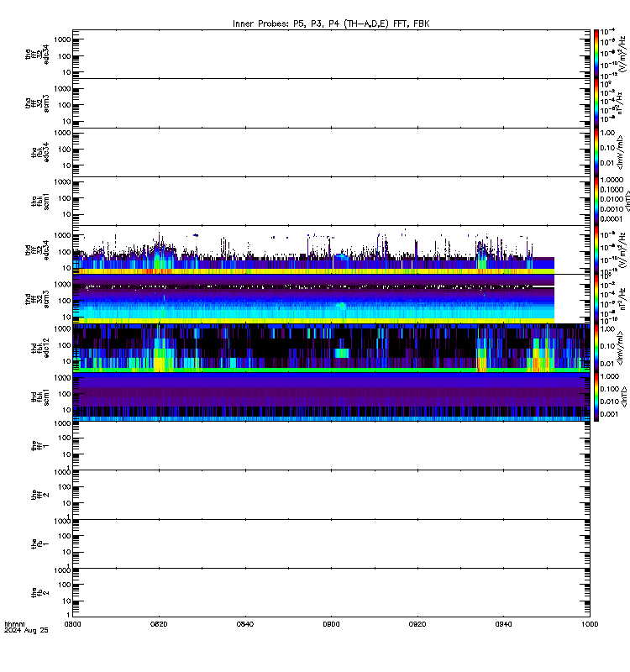Click the 1000 y-axis label of the thd fff edc34 panel
This screenshot has height=672, width=630.
[62, 235]
